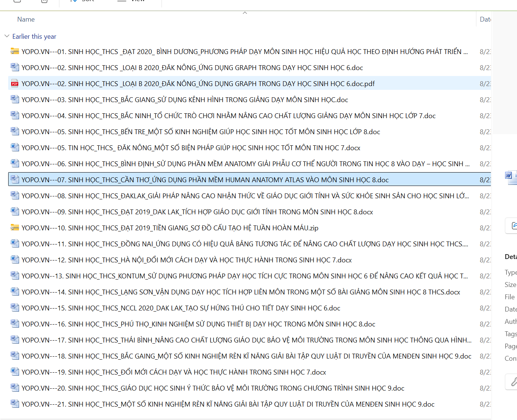Select file name 20 GIÁO DỤC HỌC SINH Ý THỨC

tap(213, 388)
